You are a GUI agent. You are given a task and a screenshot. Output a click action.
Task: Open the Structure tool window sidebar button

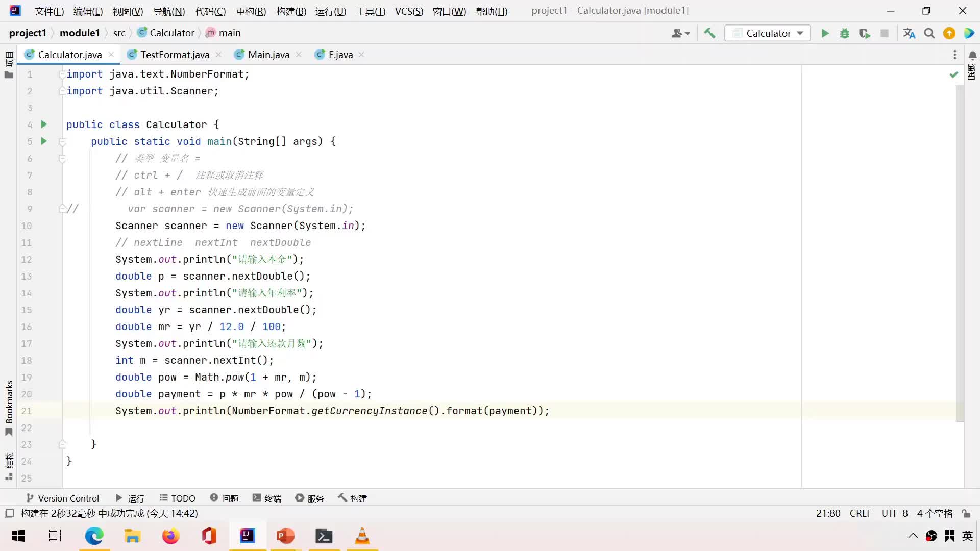pyautogui.click(x=9, y=466)
